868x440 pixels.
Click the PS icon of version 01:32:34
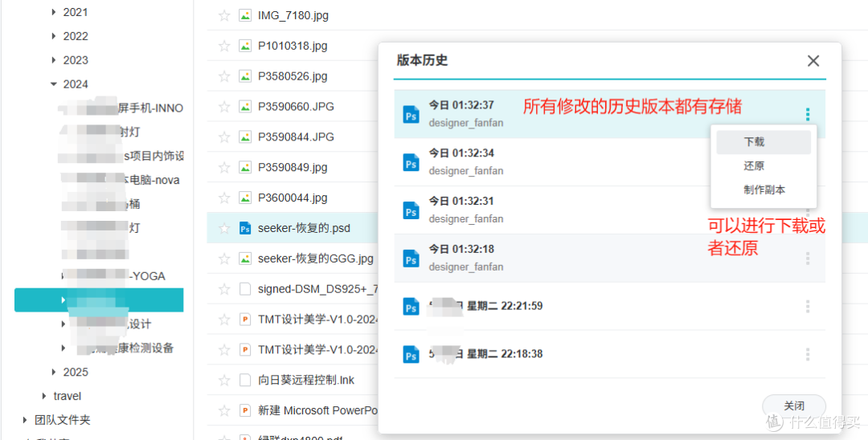tap(411, 162)
